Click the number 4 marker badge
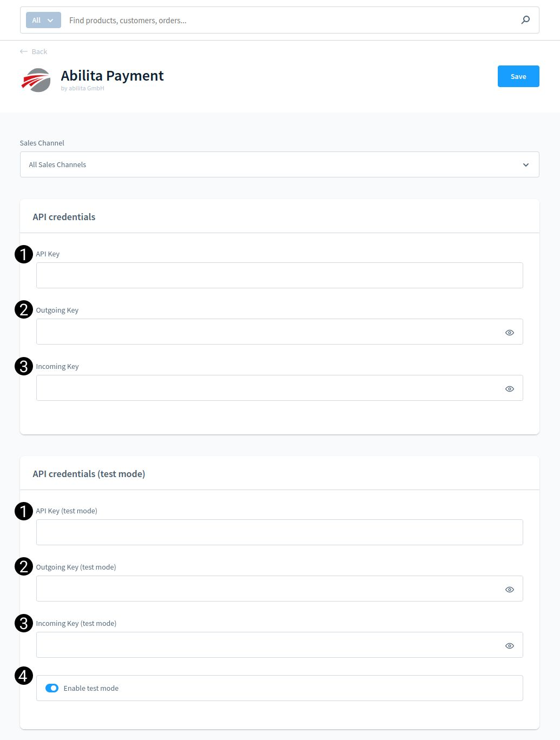The height and width of the screenshot is (740, 560). 24,676
